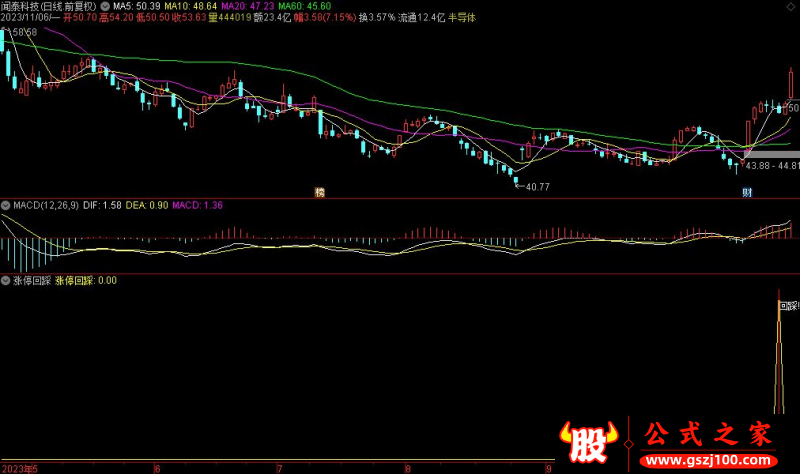Click the DIF: 1.58 value
Image resolution: width=800 pixels, height=474 pixels.
click(102, 205)
